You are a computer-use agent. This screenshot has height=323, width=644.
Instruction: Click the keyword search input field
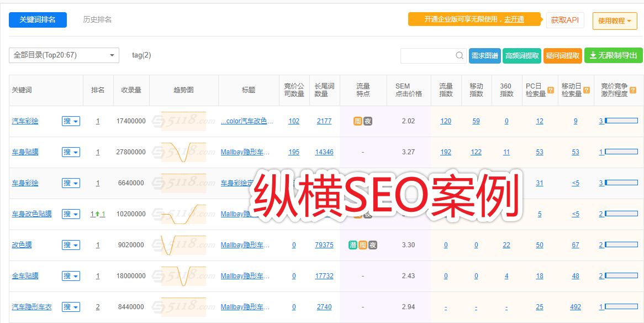point(427,56)
